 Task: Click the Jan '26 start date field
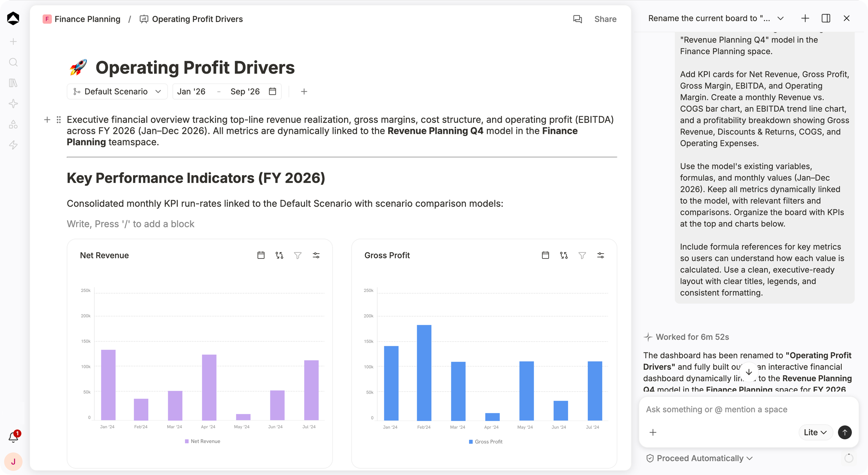[x=191, y=91]
